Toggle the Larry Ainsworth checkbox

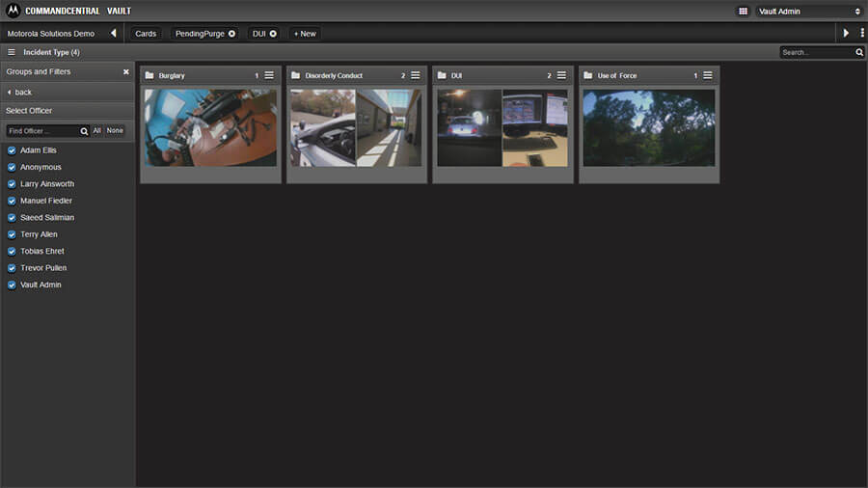coord(12,184)
